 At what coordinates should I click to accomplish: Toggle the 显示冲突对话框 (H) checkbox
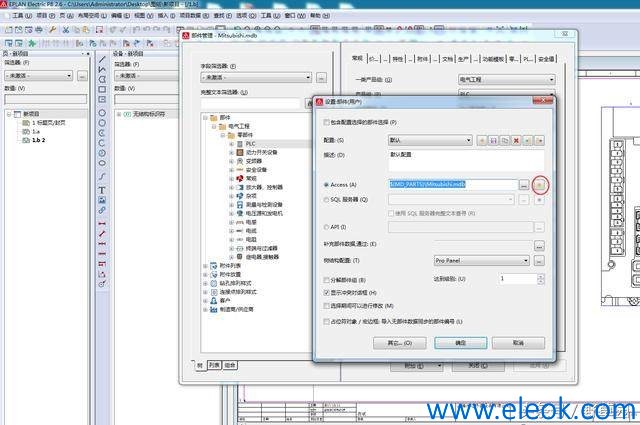[326, 293]
